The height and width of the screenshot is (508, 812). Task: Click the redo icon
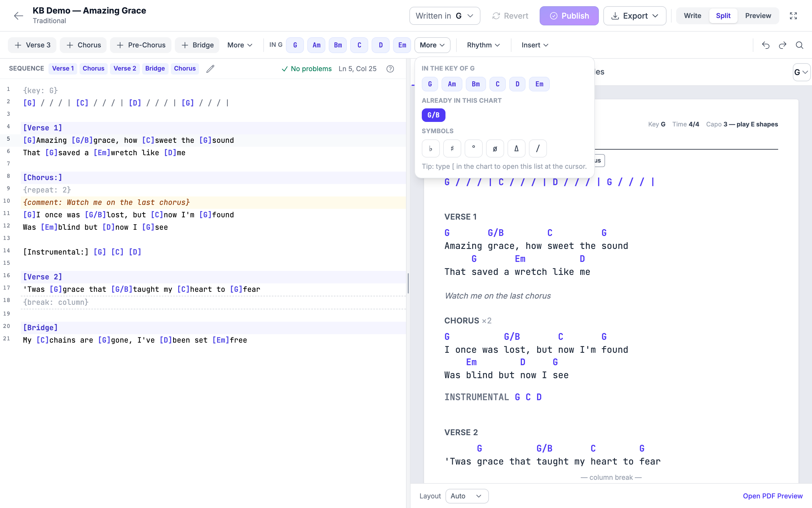point(782,45)
